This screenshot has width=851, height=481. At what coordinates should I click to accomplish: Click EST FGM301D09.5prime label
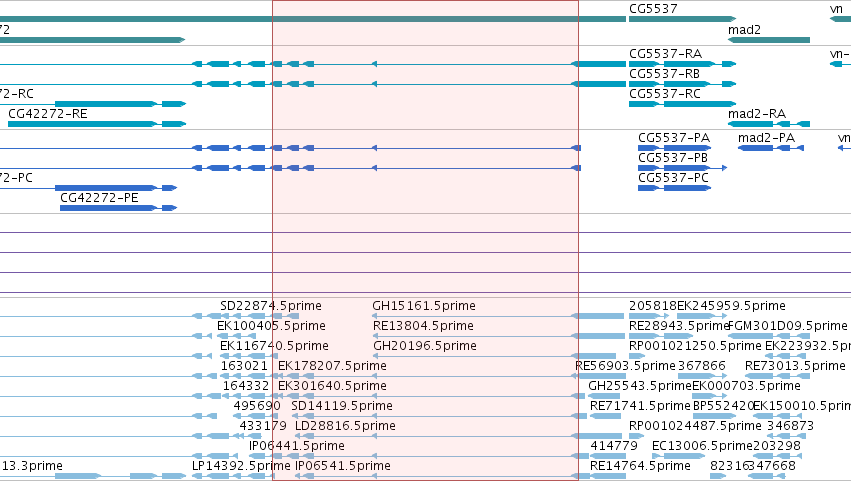788,326
